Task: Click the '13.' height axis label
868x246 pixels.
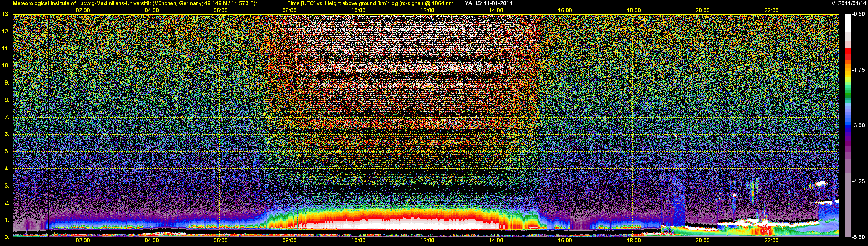Action: (x=6, y=14)
